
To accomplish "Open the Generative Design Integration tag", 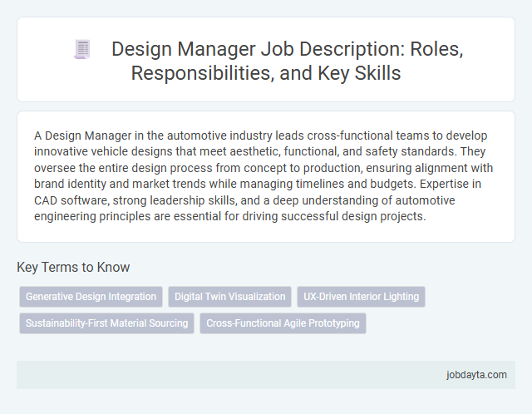I will click(x=91, y=297).
